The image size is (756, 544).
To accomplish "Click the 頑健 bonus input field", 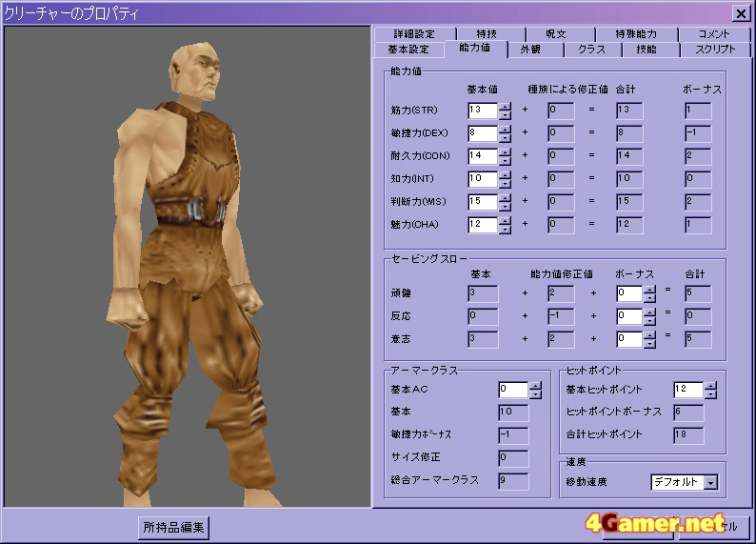I will pyautogui.click(x=629, y=293).
